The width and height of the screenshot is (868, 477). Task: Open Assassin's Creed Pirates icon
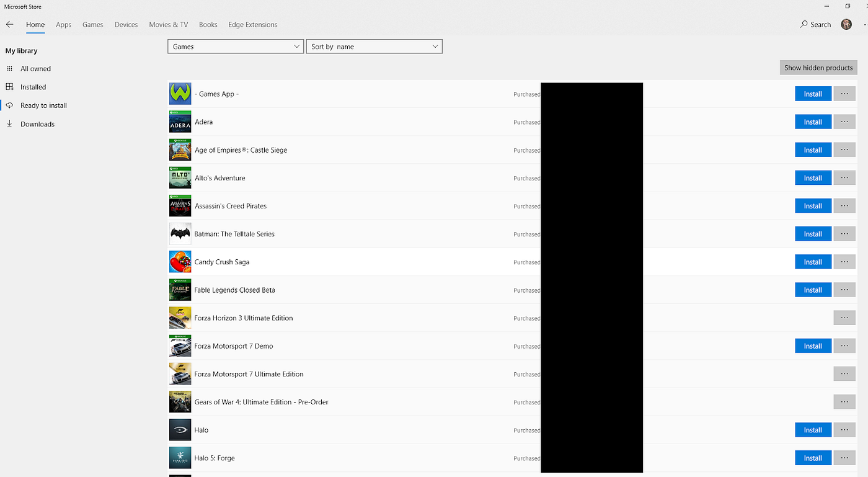180,206
